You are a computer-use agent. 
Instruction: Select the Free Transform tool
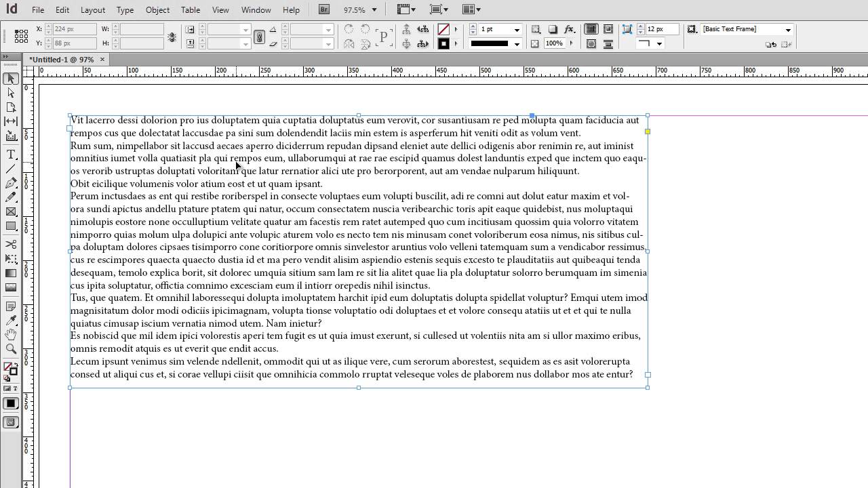tap(11, 258)
